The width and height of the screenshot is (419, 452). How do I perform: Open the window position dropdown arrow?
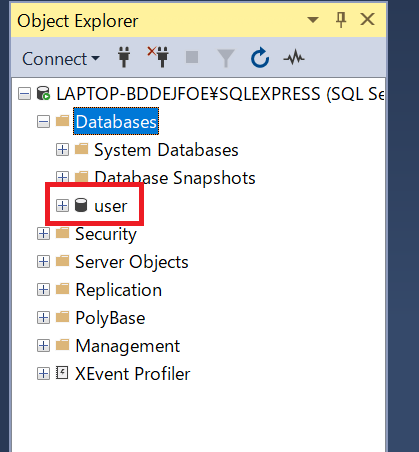[313, 20]
